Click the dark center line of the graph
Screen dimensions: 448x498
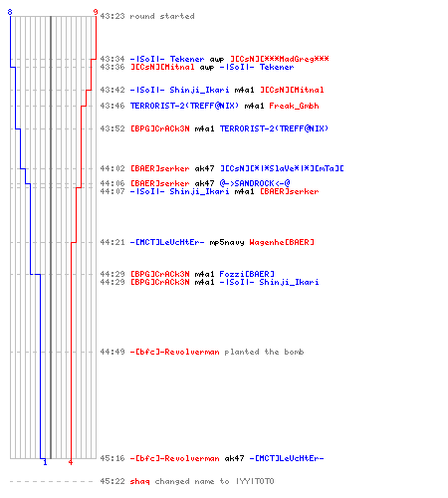[x=51, y=237]
